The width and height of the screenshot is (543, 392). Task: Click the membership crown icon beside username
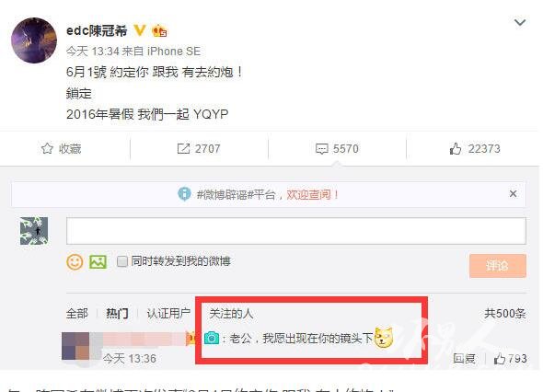point(159,30)
